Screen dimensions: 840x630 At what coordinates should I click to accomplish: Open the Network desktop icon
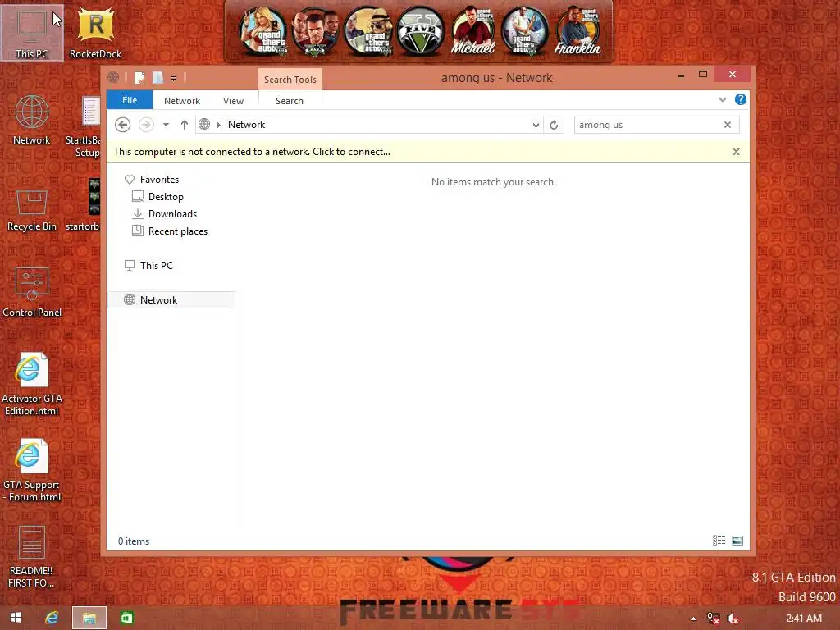[32, 120]
